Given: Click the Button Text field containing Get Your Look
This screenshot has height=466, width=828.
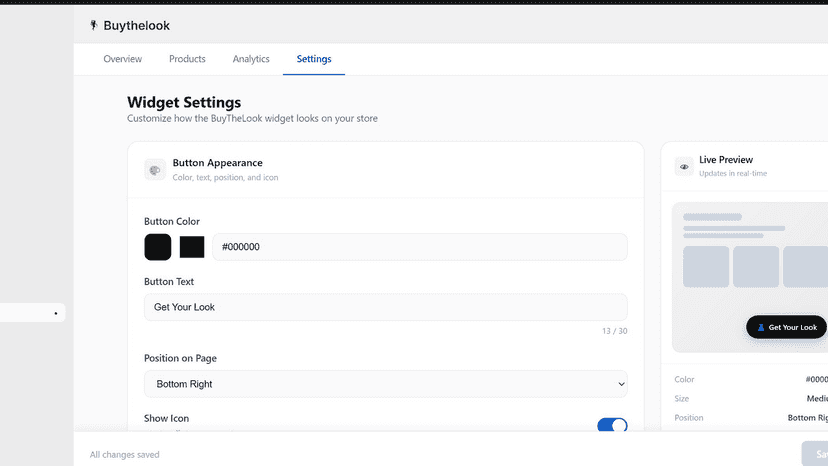Looking at the screenshot, I should coord(385,307).
